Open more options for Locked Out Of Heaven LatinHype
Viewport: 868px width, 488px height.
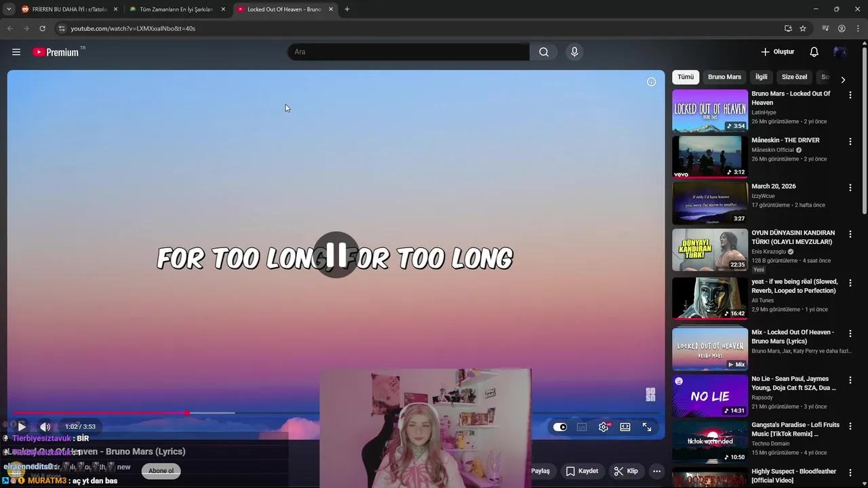[850, 95]
